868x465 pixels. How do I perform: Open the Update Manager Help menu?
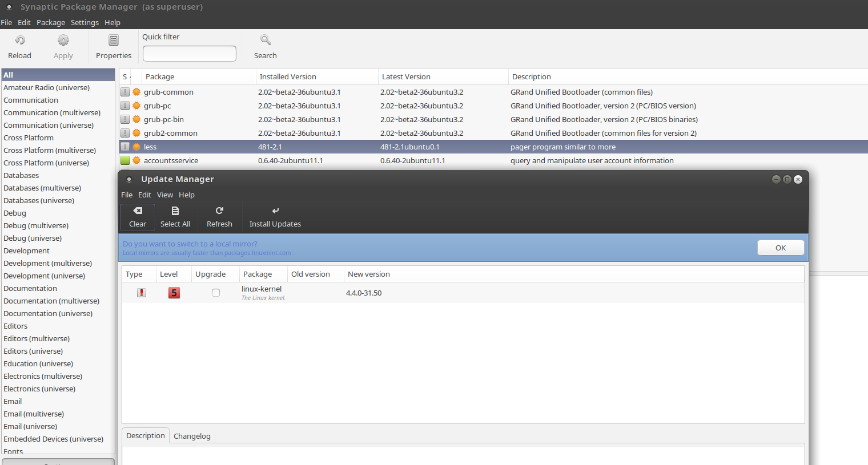click(x=187, y=195)
